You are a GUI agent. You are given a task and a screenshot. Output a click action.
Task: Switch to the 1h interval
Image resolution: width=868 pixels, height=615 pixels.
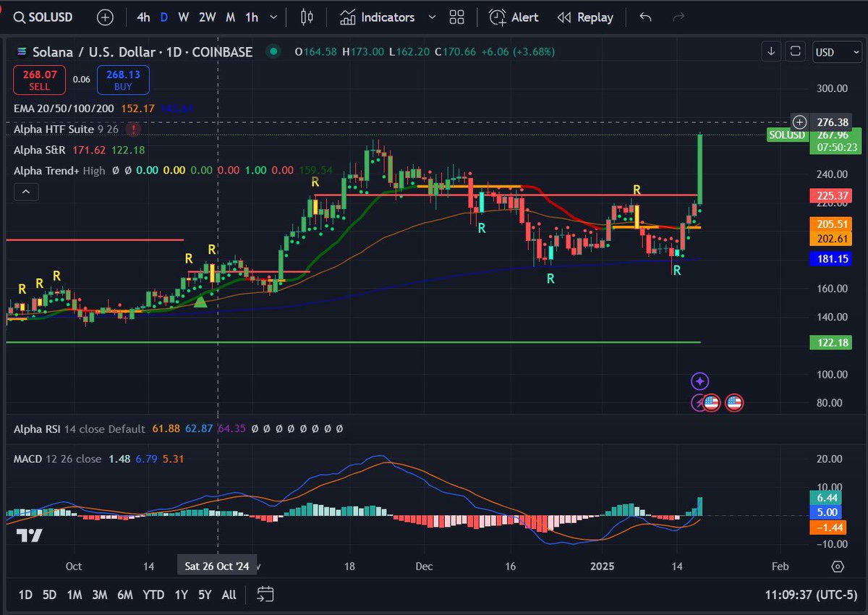coord(251,17)
